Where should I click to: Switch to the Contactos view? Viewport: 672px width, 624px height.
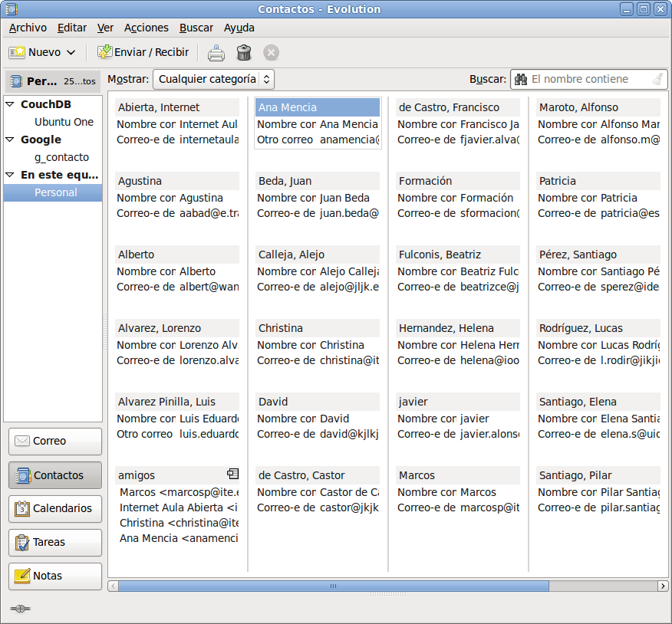pos(55,475)
